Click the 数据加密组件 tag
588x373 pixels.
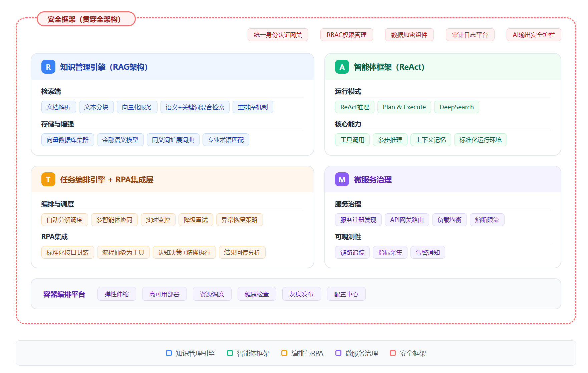pos(409,35)
